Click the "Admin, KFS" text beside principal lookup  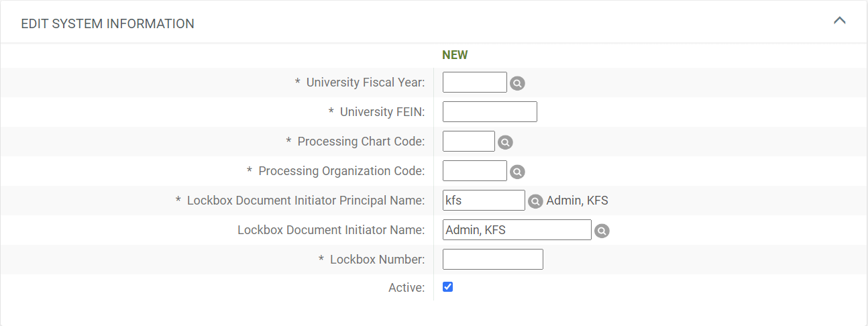(578, 201)
